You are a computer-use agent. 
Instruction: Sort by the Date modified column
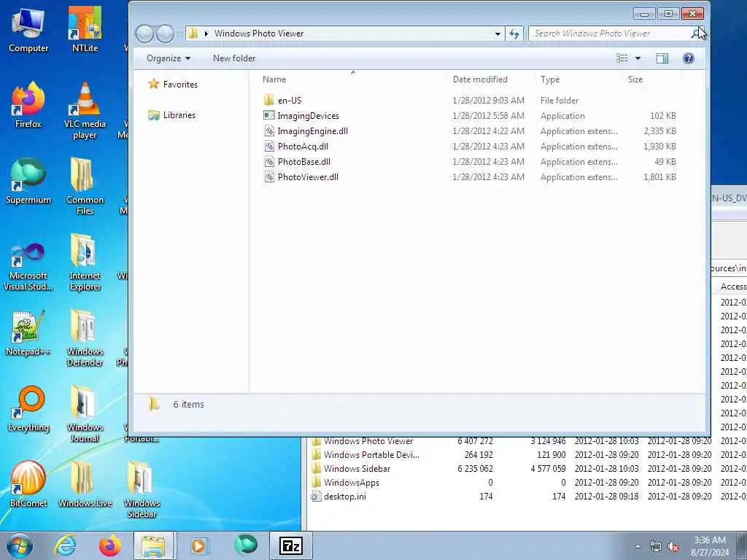pos(491,79)
